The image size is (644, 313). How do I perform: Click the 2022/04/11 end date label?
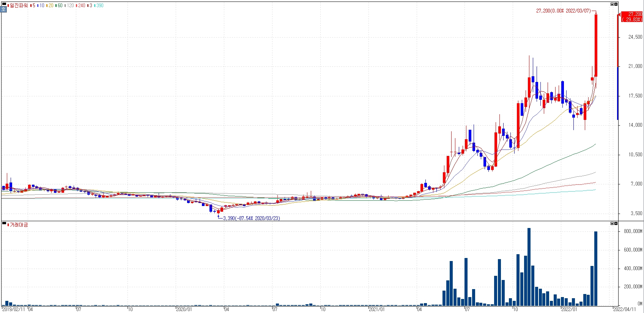(x=625, y=309)
